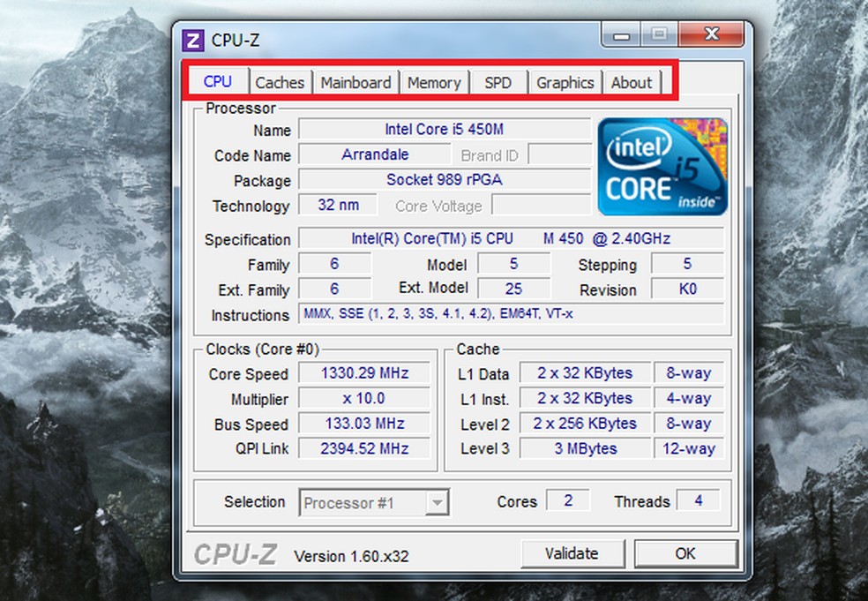Viewport: 868px width, 601px height.
Task: Click the QPI Link value 2394.52 MHz
Action: tap(364, 448)
